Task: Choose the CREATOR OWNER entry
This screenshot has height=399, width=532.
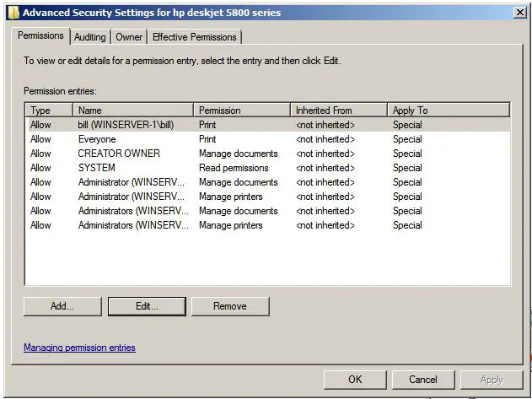Action: [x=118, y=154]
